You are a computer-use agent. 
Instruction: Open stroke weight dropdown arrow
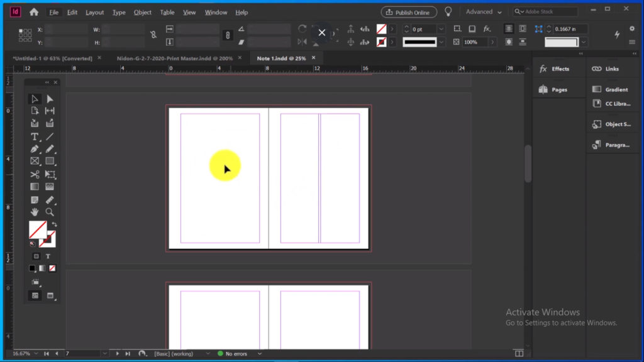(x=441, y=29)
